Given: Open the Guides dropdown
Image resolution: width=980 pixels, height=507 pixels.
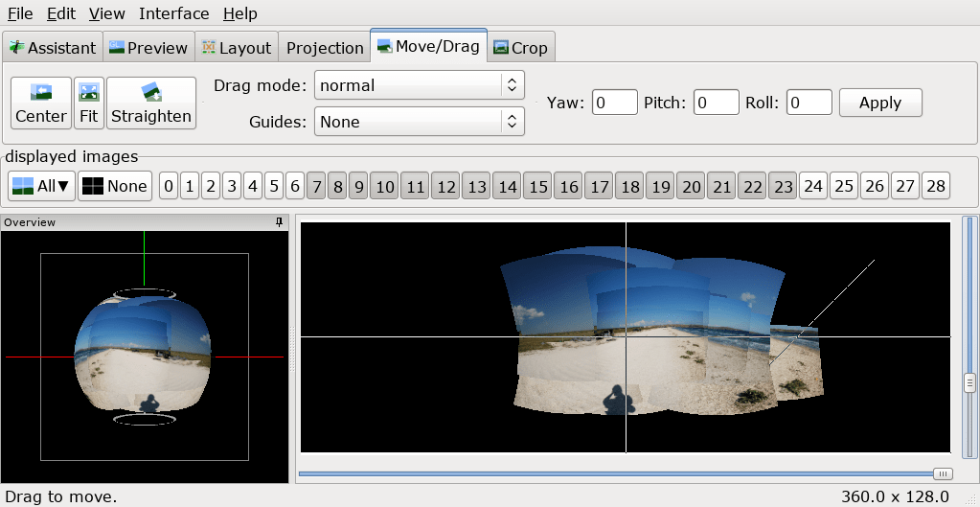Looking at the screenshot, I should click(x=420, y=122).
